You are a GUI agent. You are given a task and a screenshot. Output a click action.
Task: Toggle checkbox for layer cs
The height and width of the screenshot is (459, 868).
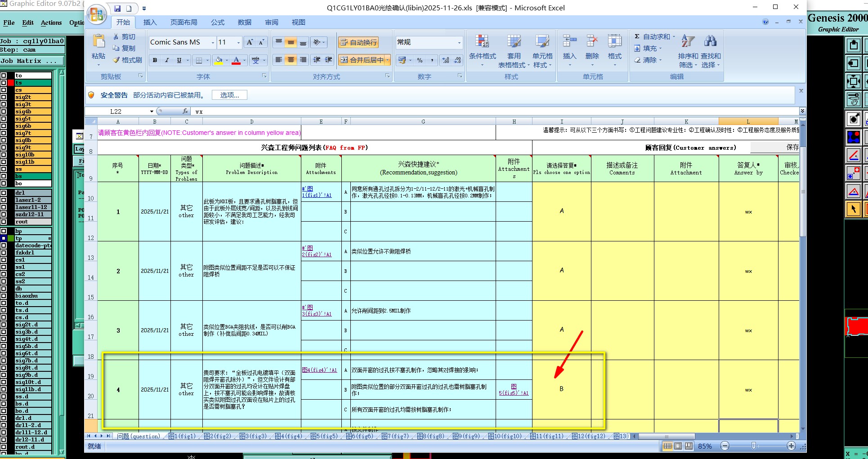pos(4,90)
